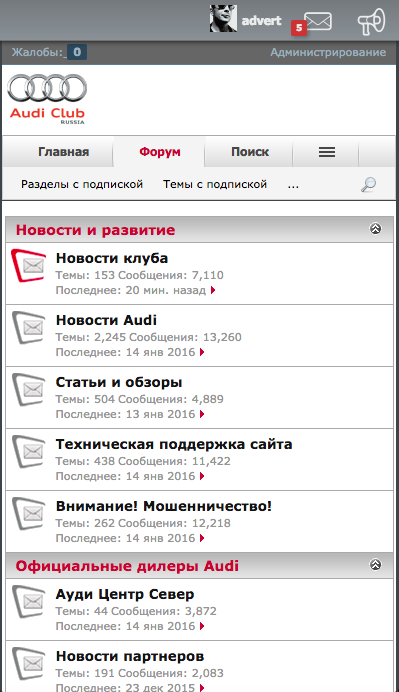
Task: Click the Новости партнеров forum icon
Action: click(x=29, y=663)
